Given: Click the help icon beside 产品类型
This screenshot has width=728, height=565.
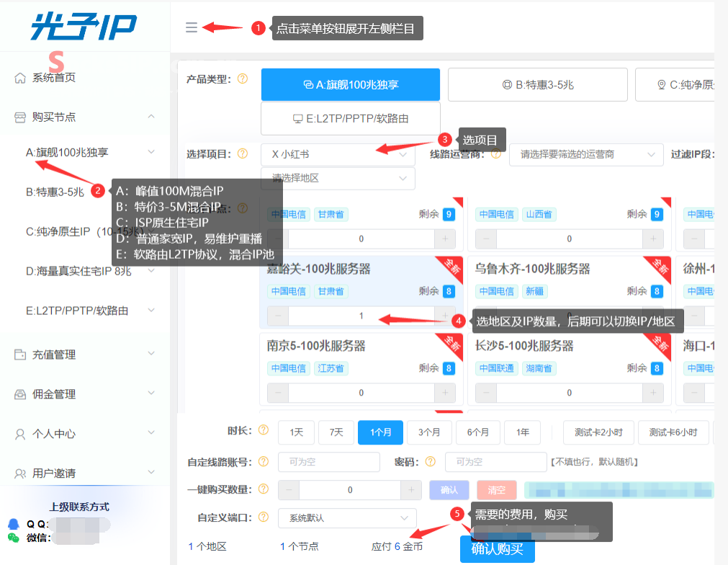Looking at the screenshot, I should (x=243, y=79).
